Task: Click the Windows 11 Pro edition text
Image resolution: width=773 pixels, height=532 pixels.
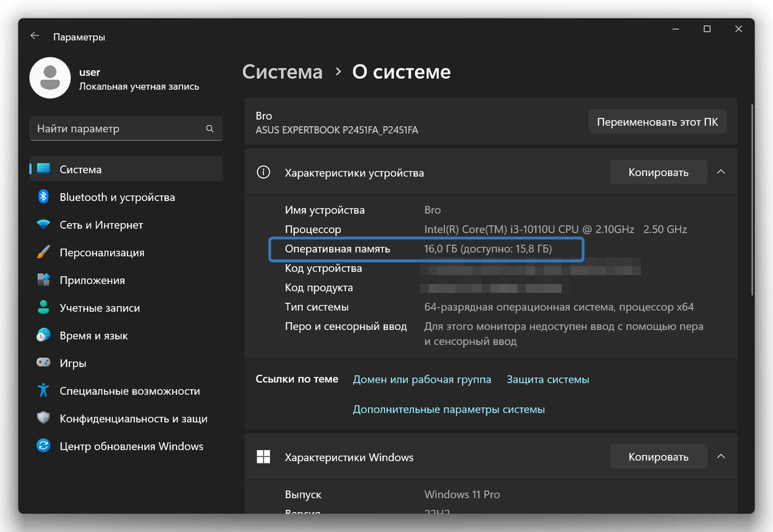Action: pyautogui.click(x=462, y=495)
